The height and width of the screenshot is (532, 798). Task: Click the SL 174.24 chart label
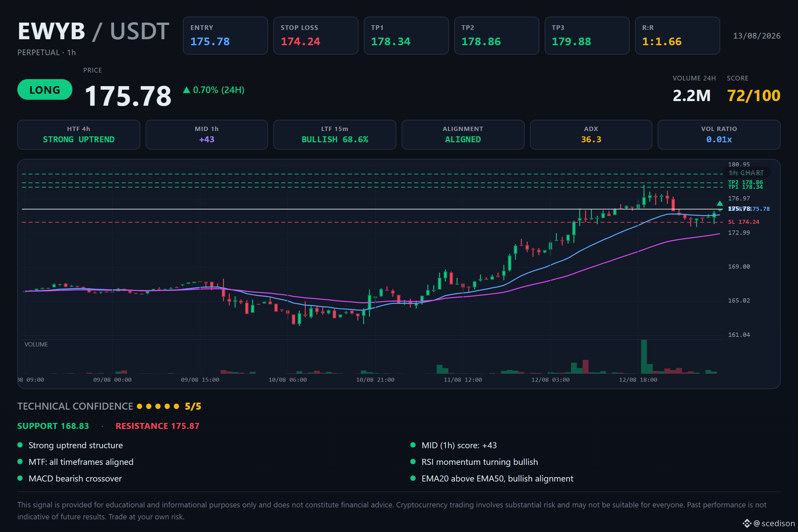tap(744, 222)
